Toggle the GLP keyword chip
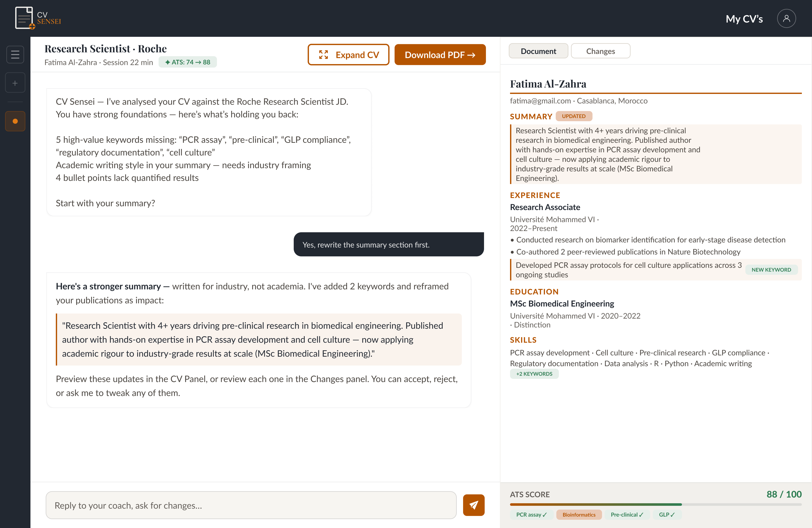The image size is (812, 528). (666, 515)
